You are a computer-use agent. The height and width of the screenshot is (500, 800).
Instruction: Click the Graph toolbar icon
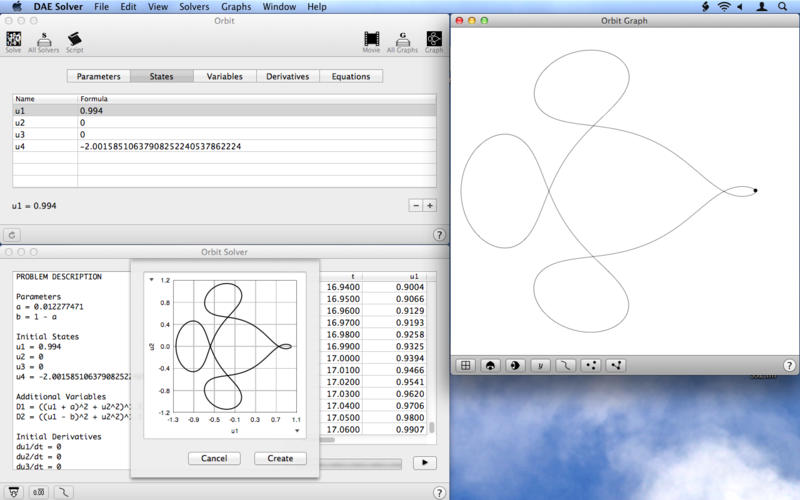[x=434, y=40]
